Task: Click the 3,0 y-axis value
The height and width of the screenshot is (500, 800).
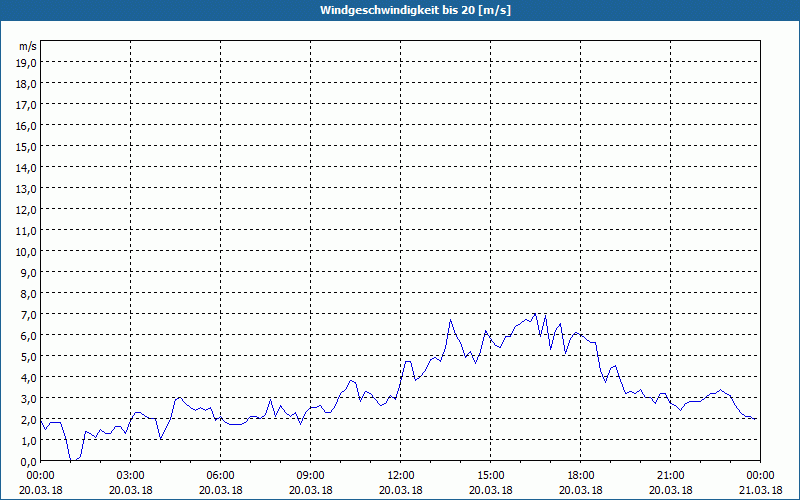Action: pyautogui.click(x=29, y=398)
